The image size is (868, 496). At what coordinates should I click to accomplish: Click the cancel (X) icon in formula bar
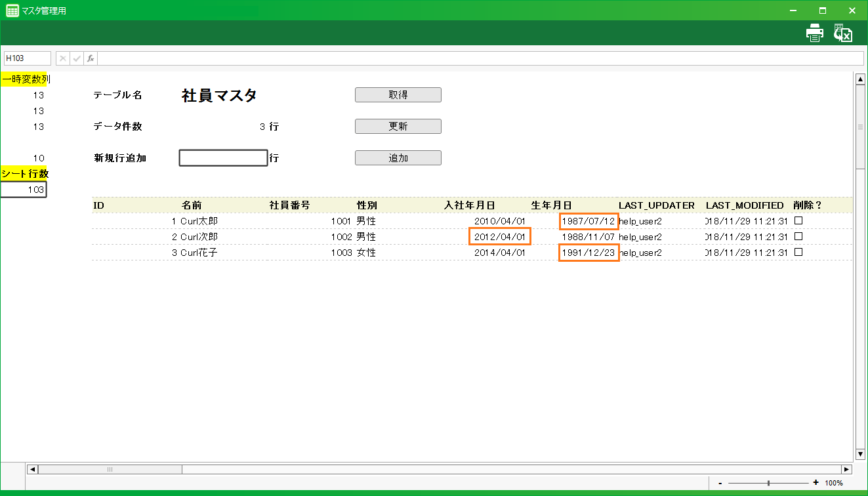(x=63, y=58)
